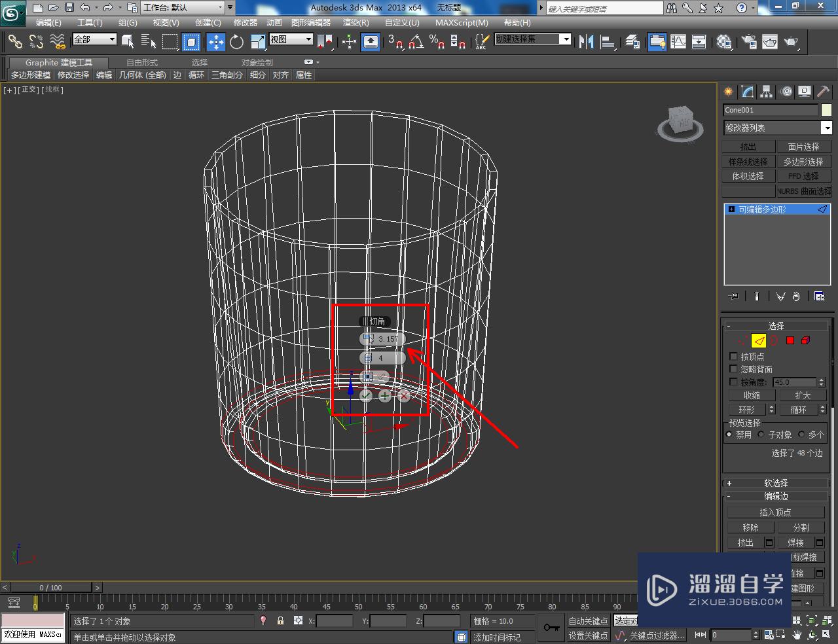Select the 子对象 preview radio button
Viewport: 838px width, 644px height.
click(761, 435)
